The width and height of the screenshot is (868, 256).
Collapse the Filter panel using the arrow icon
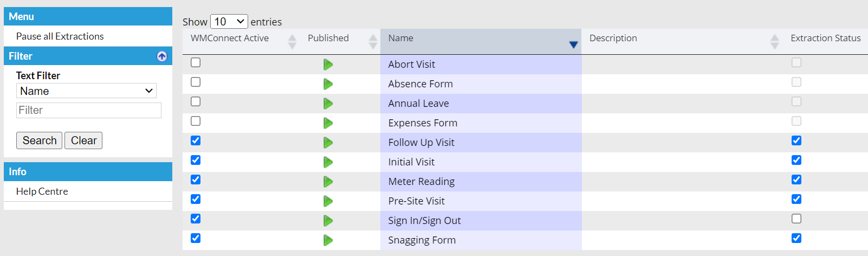162,56
